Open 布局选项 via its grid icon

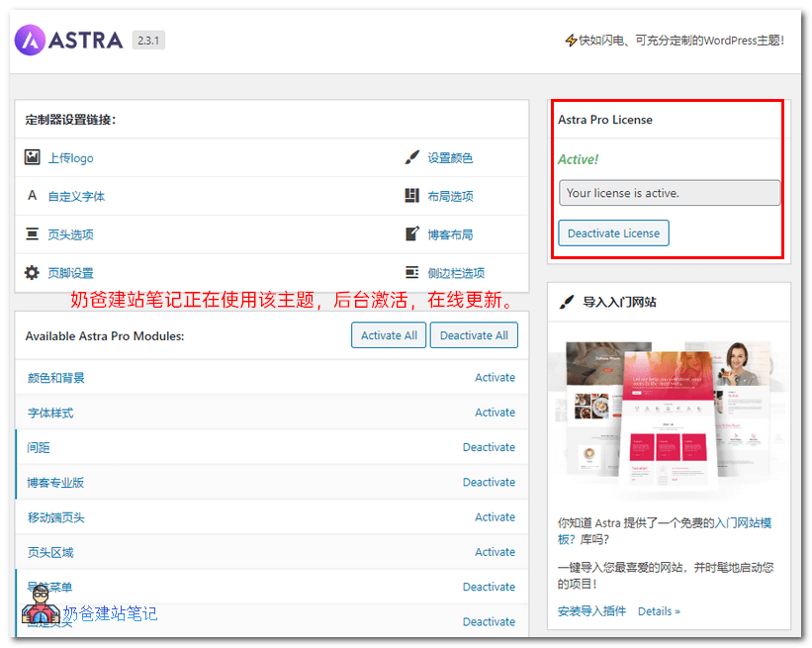412,195
